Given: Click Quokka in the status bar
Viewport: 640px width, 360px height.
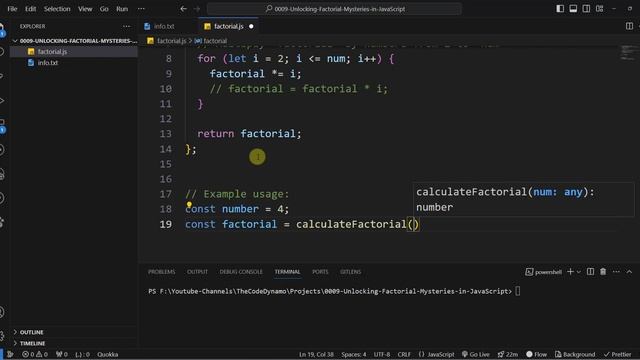Looking at the screenshot, I should (x=107, y=354).
